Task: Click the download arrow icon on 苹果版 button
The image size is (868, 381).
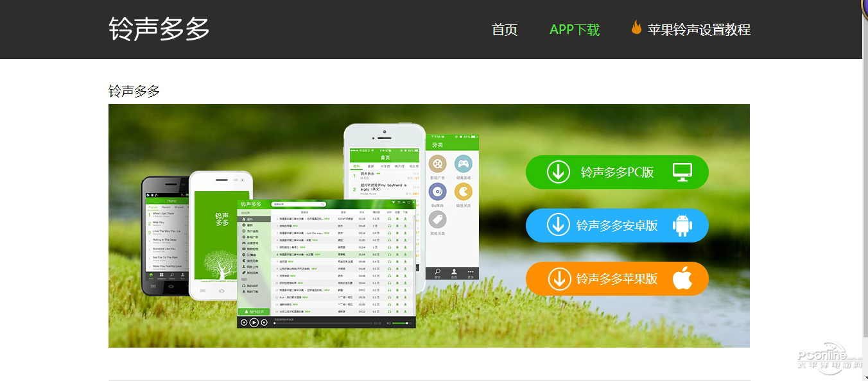Action: click(559, 278)
